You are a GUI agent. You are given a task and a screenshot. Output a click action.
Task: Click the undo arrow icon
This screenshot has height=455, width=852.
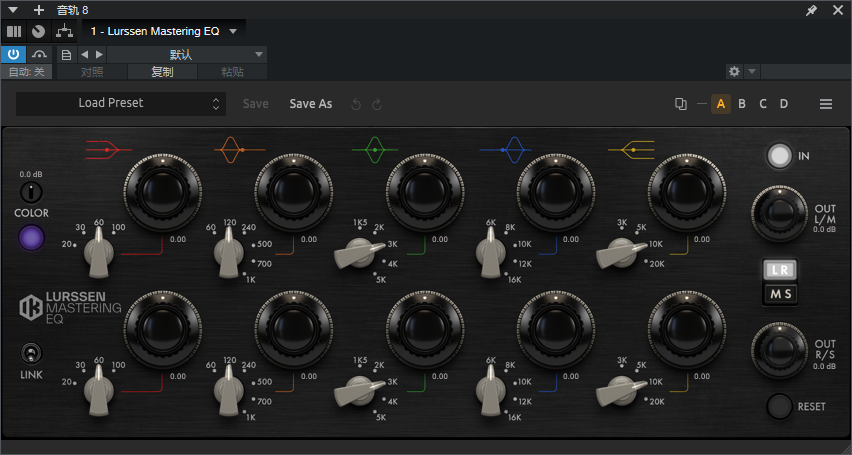pos(356,104)
